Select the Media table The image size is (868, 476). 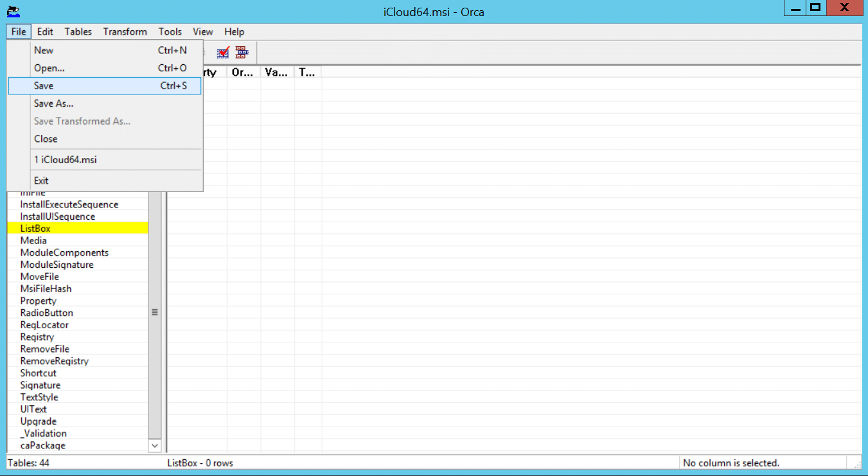[77, 240]
